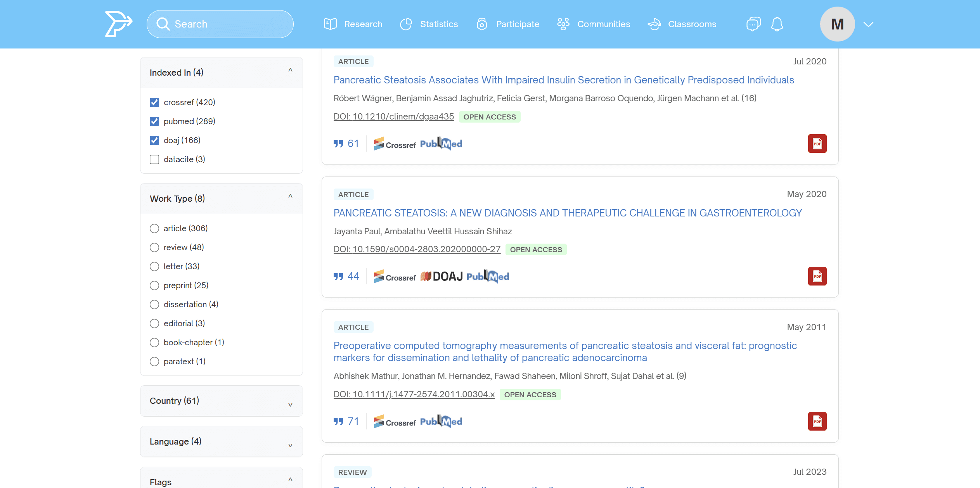Viewport: 980px width, 488px height.
Task: Click the DOAJ index logo
Action: [x=442, y=277]
